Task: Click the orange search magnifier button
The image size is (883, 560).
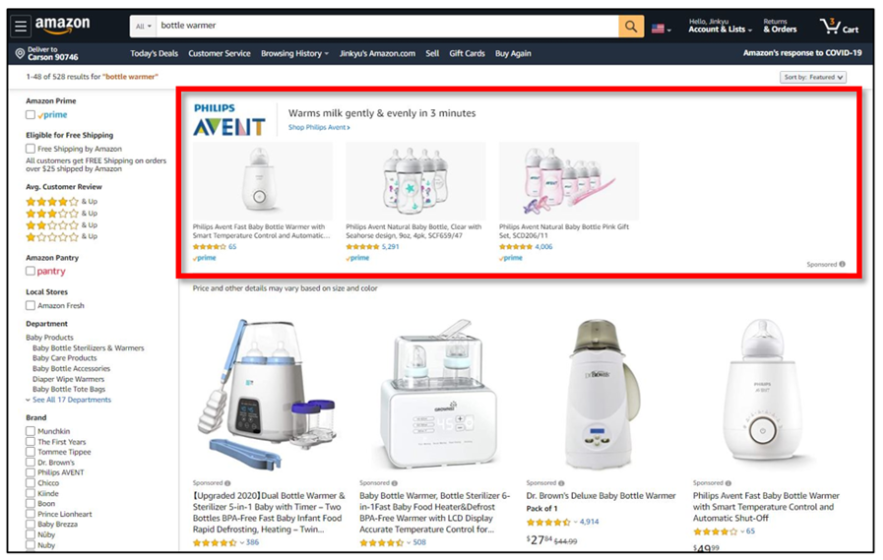Action: coord(631,26)
